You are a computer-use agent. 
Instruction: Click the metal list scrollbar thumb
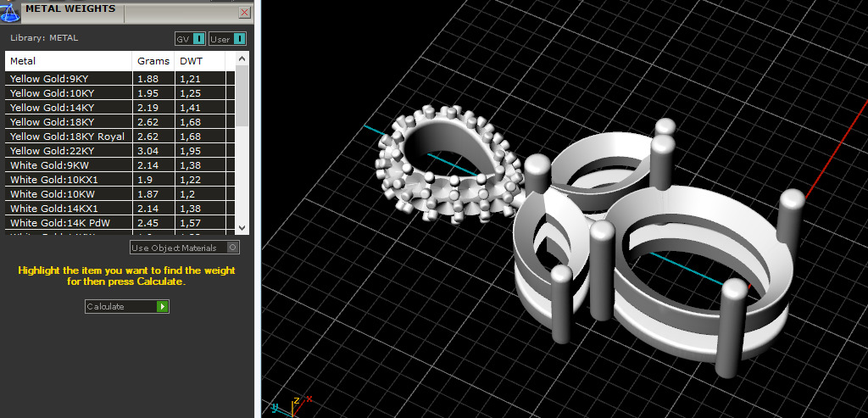pyautogui.click(x=242, y=95)
